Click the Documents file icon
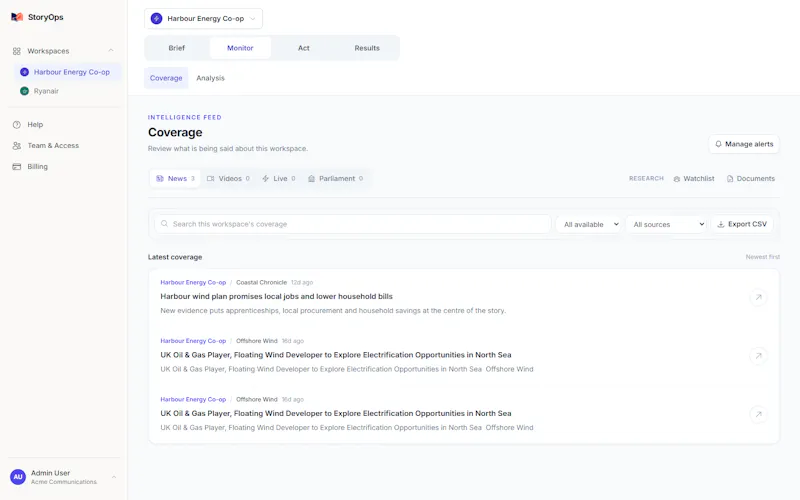The height and width of the screenshot is (500, 800). (730, 179)
